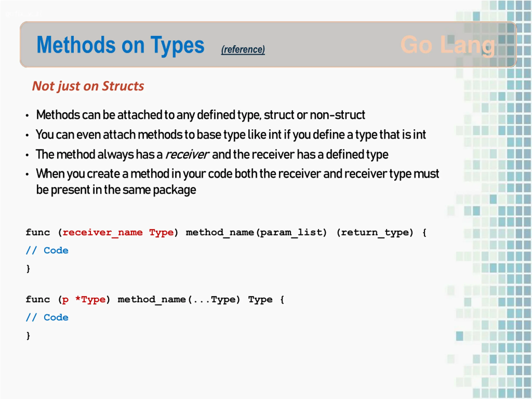Screen dimensions: 532x399
Task: Click the faint watermark text at top-left corner
Action: (x=23, y=14)
